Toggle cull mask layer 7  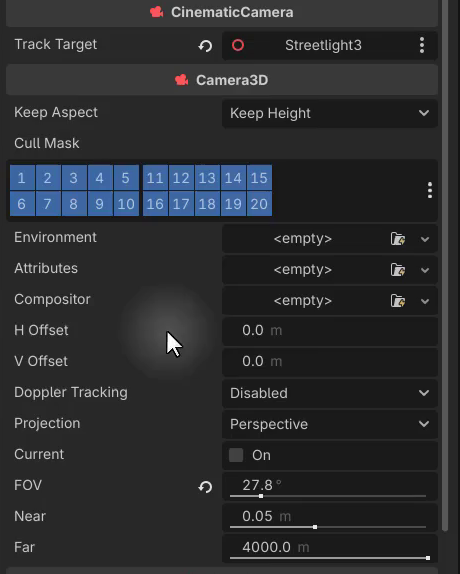click(48, 204)
